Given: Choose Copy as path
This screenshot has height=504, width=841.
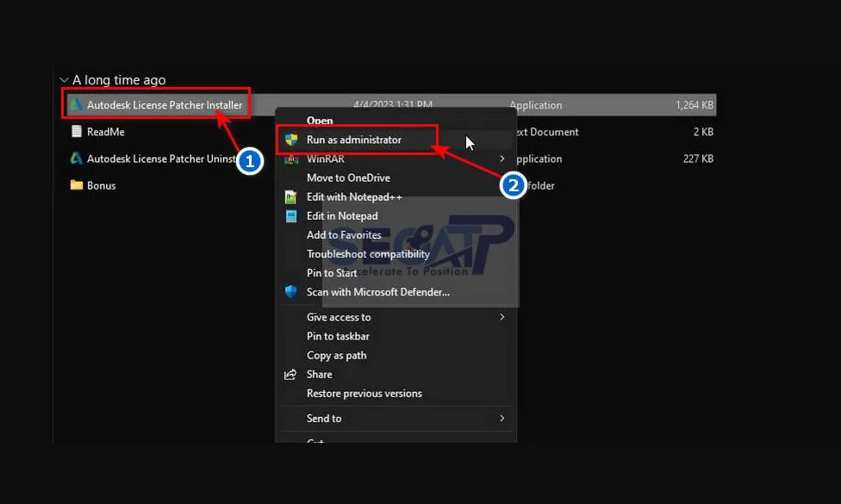Looking at the screenshot, I should pyautogui.click(x=336, y=356).
